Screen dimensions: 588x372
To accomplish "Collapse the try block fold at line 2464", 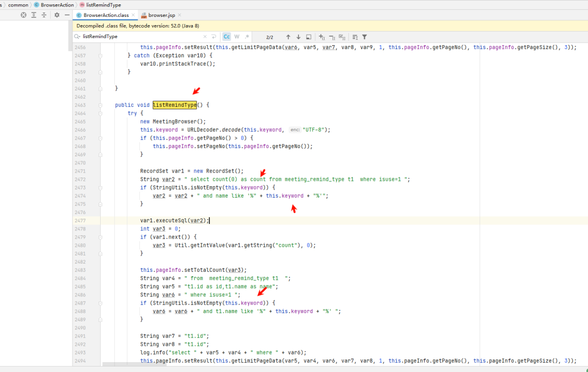I will [100, 114].
